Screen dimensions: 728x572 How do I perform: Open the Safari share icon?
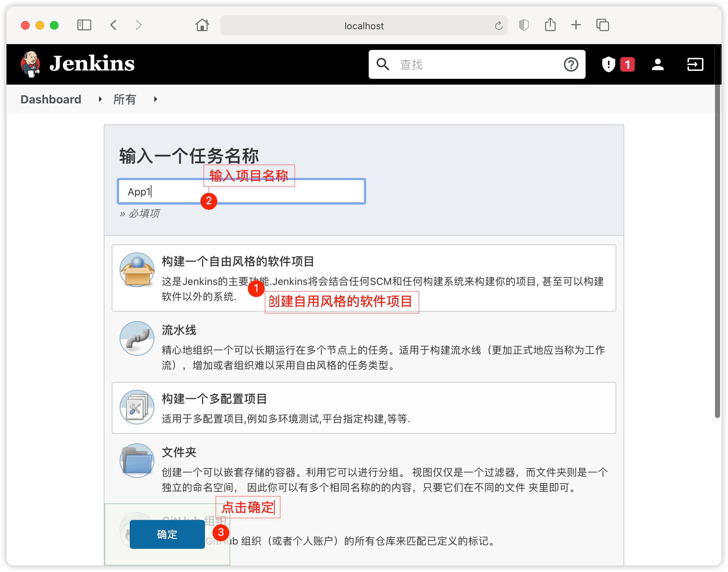pos(550,24)
